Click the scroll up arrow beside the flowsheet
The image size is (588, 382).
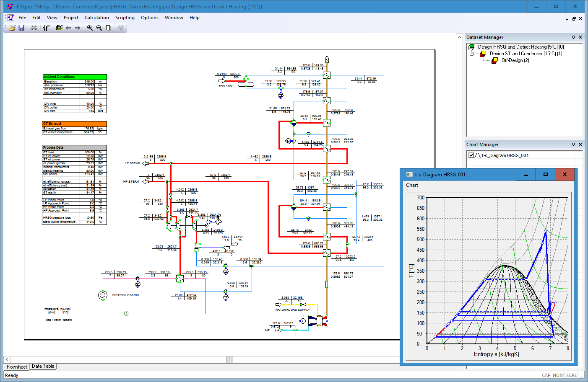tap(459, 37)
